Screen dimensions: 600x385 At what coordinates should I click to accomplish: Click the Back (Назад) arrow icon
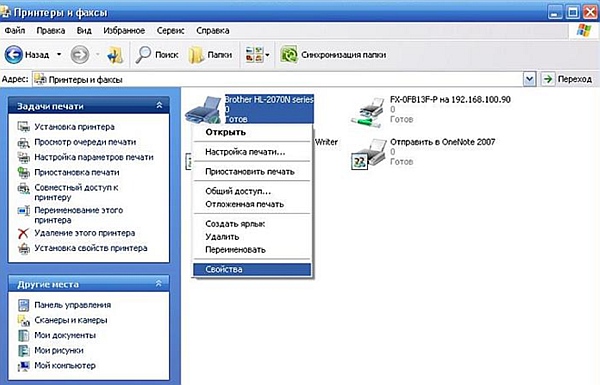(14, 55)
